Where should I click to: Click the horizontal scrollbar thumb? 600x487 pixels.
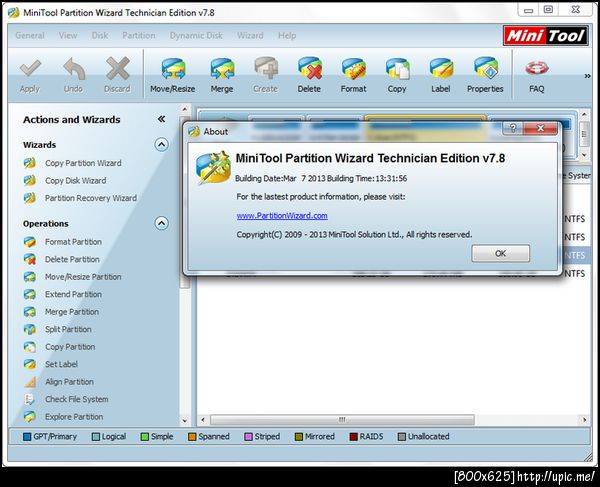point(342,420)
